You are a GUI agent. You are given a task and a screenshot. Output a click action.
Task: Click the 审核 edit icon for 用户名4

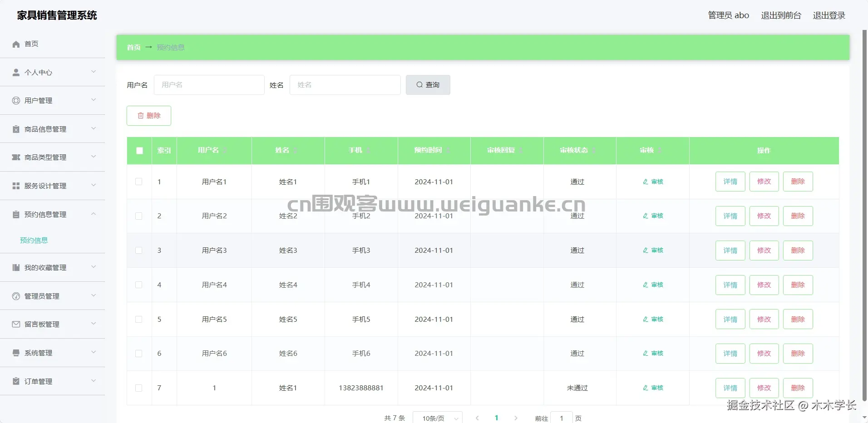pyautogui.click(x=646, y=285)
